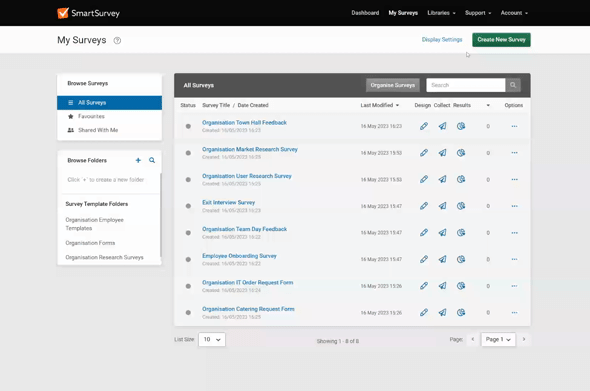Open the collect page for Organisation Town Hall Feedback
Screen dimensions: 590x391
(x=442, y=126)
